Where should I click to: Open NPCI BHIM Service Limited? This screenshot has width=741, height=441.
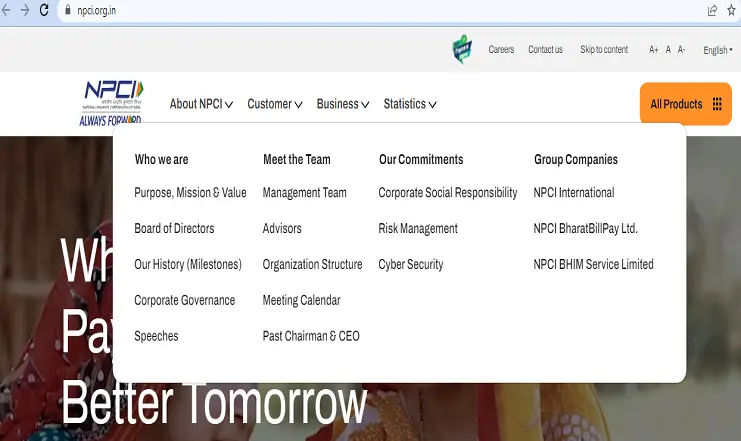(593, 264)
